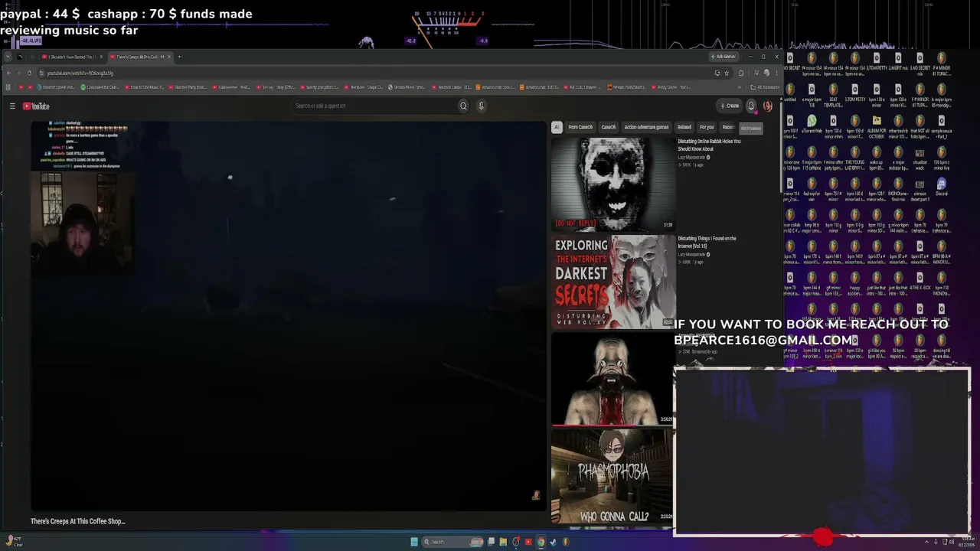Viewport: 980px width, 551px height.
Task: Bookmark this page with the star icon
Action: (x=727, y=73)
